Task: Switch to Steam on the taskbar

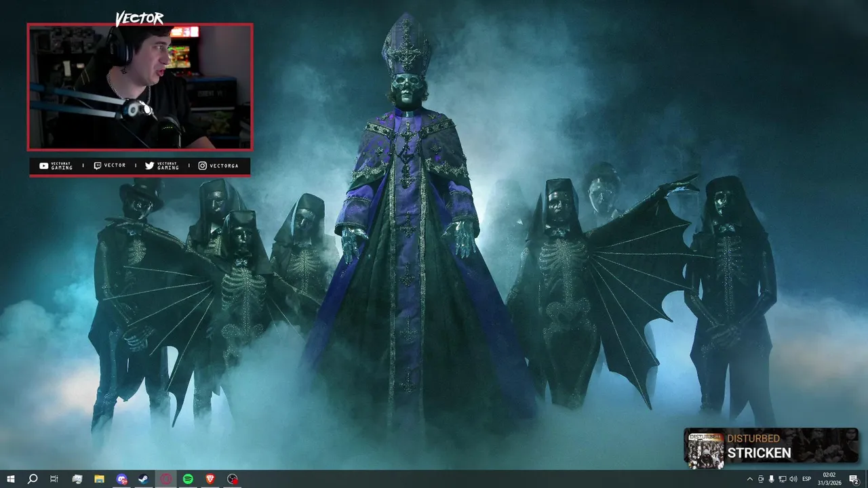Action: pos(144,479)
